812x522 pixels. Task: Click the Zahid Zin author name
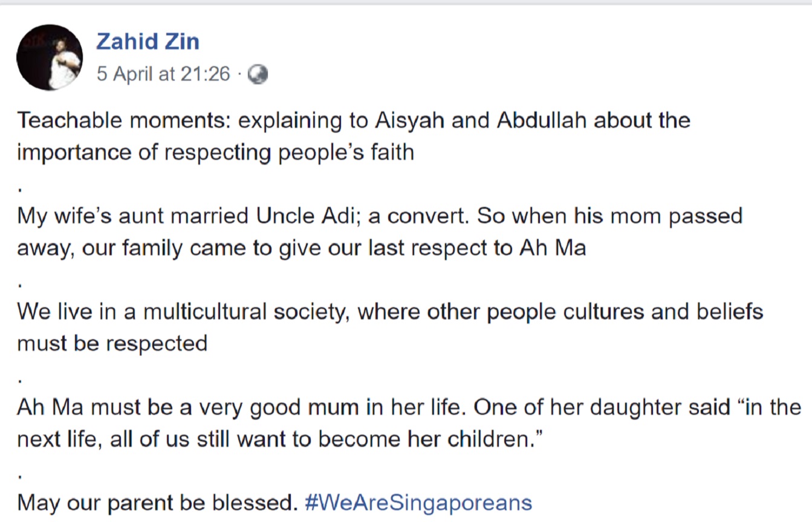tap(148, 42)
